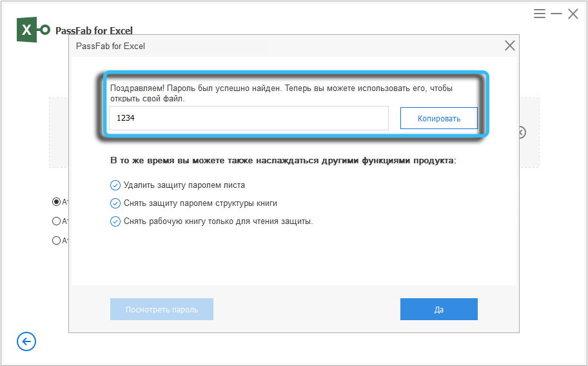Select the second attack type radio button
Viewport: 588px width, 366px height.
pos(57,221)
